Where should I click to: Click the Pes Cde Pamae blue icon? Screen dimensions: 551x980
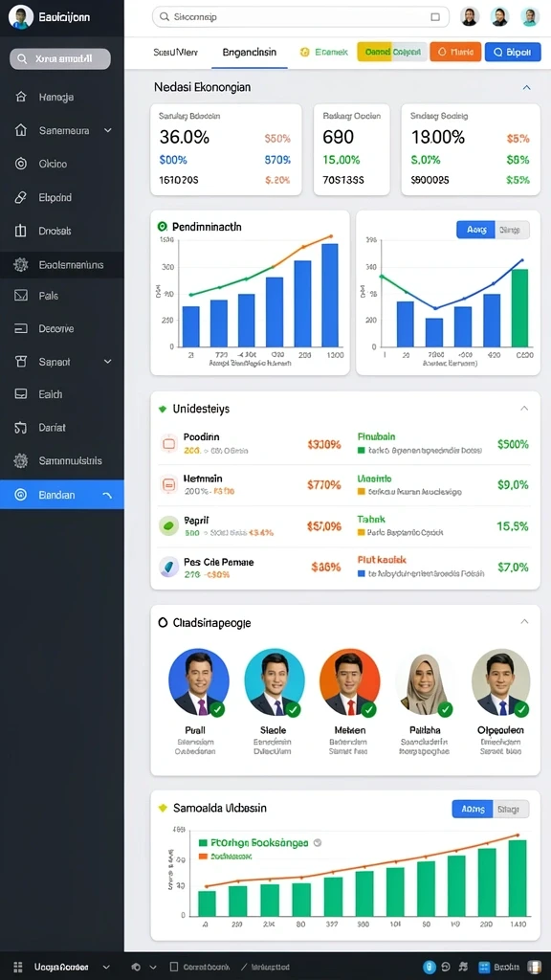pyautogui.click(x=168, y=567)
